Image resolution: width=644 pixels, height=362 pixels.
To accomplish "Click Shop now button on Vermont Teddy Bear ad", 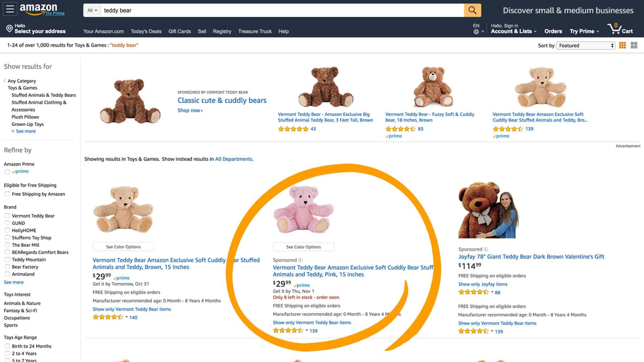I will click(x=190, y=110).
